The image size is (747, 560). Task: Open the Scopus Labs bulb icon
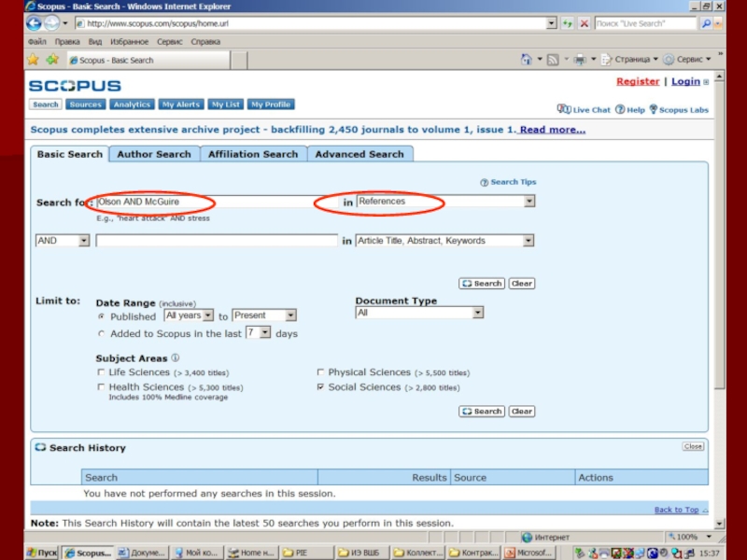[x=653, y=109]
